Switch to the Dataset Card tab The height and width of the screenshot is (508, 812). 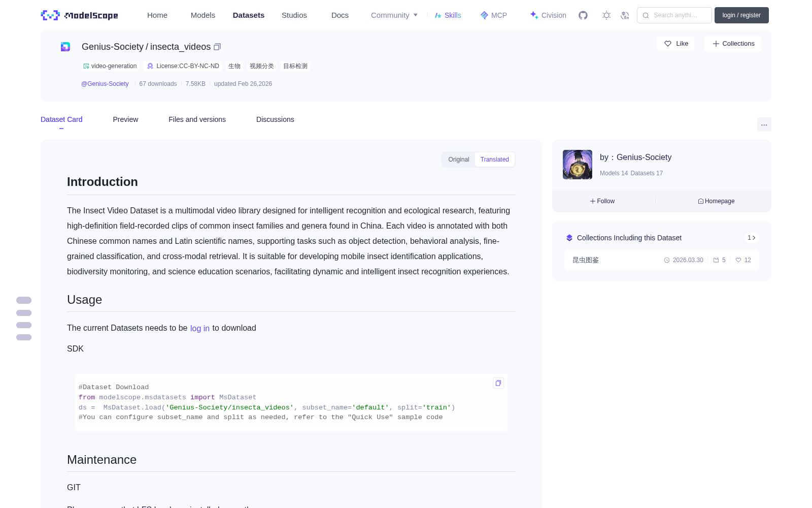(x=61, y=119)
